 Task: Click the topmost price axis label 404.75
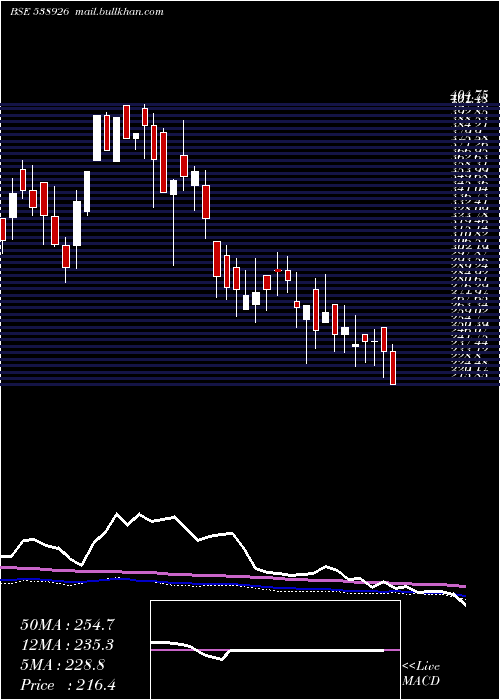tap(469, 95)
